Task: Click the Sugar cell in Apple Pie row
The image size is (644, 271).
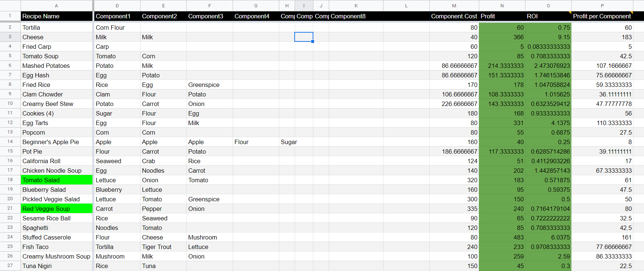Action: (x=287, y=142)
